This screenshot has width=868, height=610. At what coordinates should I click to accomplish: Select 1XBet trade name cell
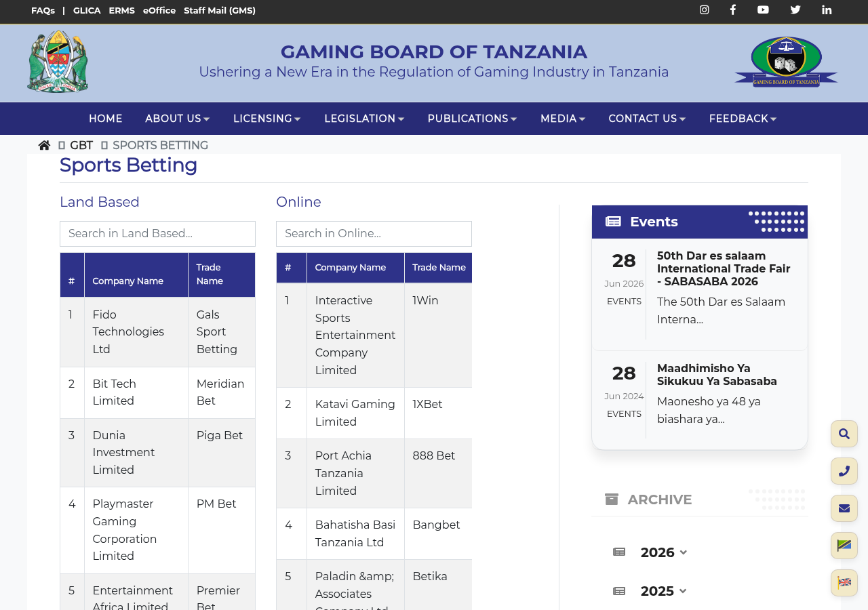click(x=439, y=413)
